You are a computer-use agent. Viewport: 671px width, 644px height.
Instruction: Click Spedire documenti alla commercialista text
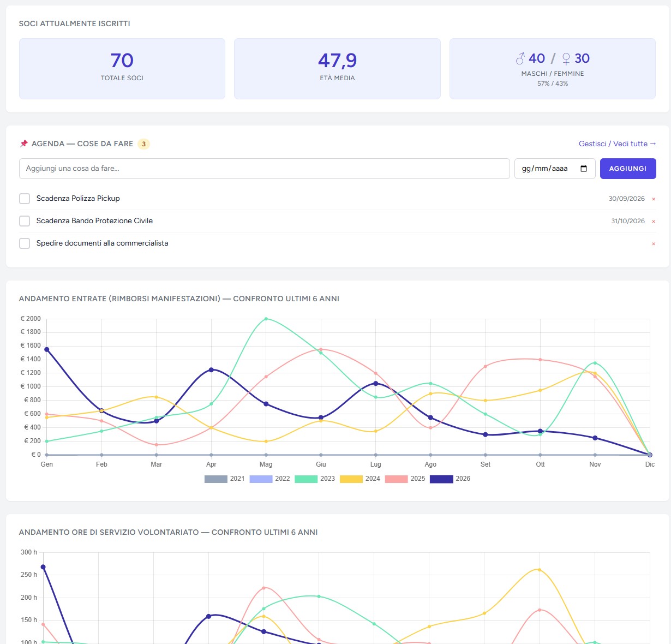coord(102,243)
